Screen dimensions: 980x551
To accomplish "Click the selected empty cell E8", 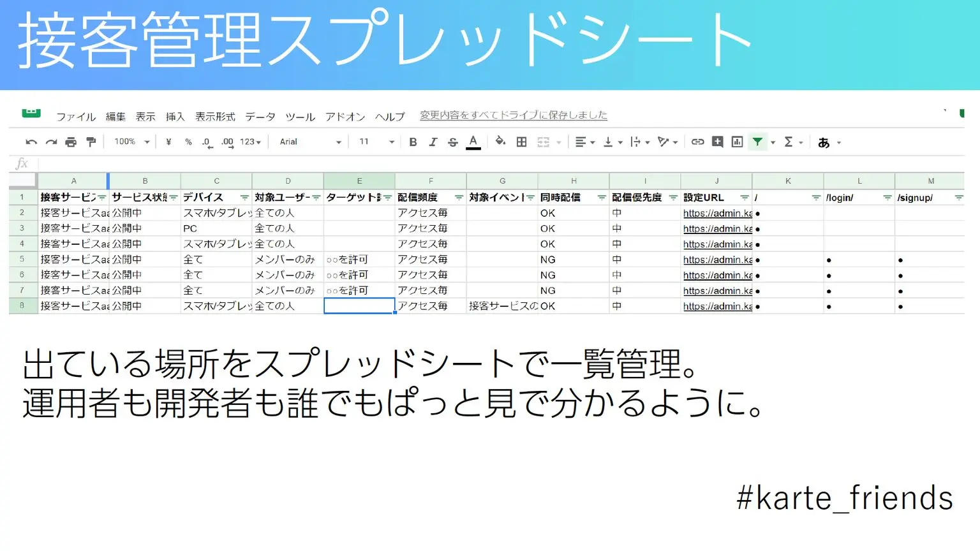I will click(x=359, y=306).
